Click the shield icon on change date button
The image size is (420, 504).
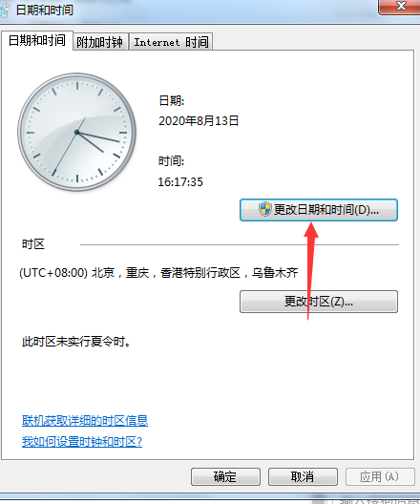(x=265, y=209)
